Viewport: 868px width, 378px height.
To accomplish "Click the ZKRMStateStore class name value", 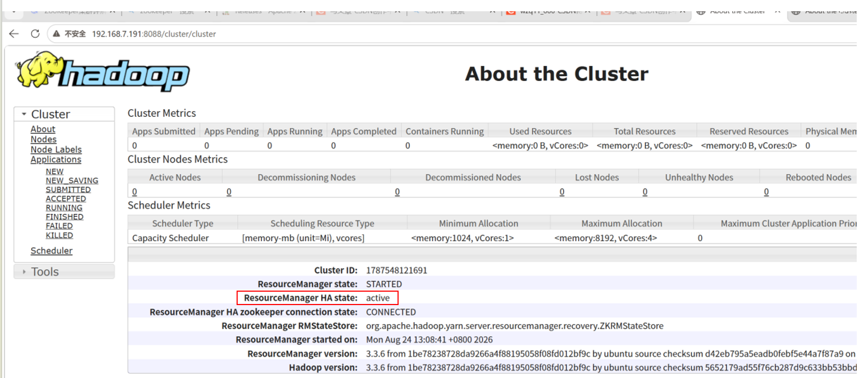I will click(x=515, y=326).
